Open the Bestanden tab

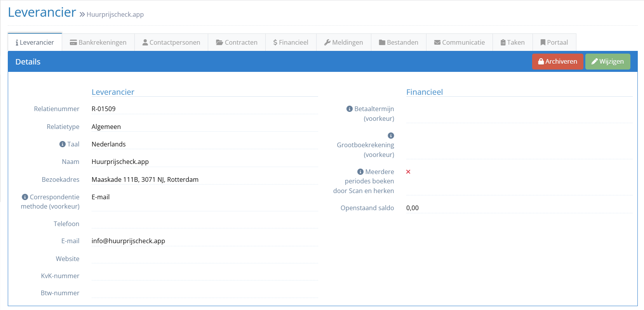click(399, 42)
